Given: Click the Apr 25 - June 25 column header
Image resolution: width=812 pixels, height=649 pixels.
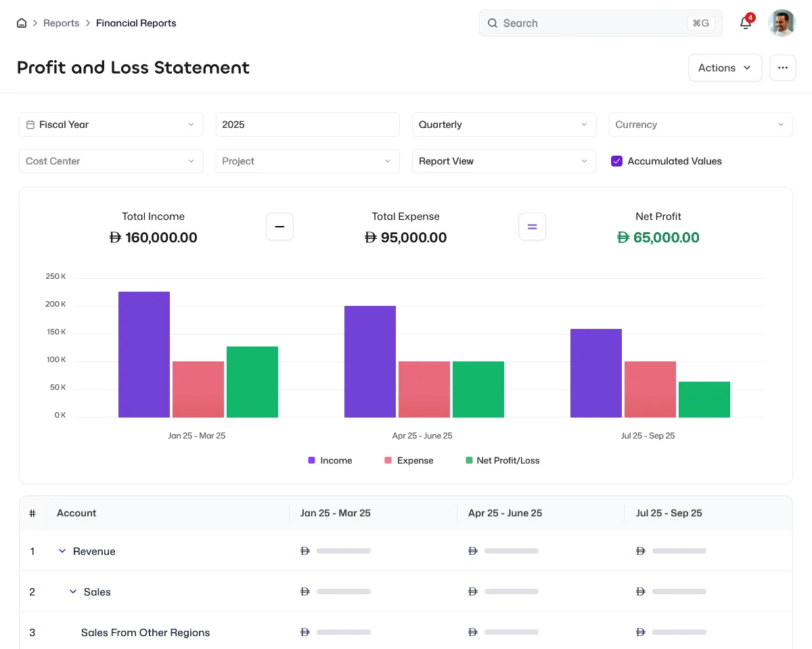Looking at the screenshot, I should click(505, 513).
